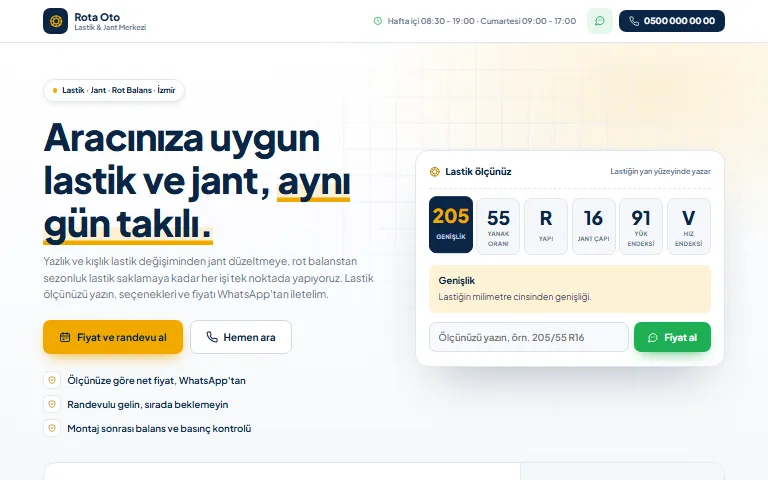Image resolution: width=768 pixels, height=480 pixels.
Task: Call 0500 000 00 00 button
Action: click(x=672, y=21)
